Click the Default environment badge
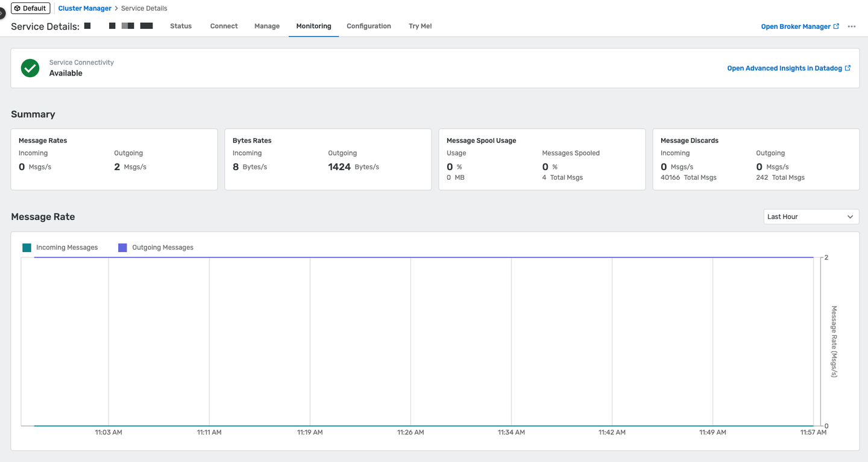Screen dimensions: 868x462 pyautogui.click(x=31, y=8)
